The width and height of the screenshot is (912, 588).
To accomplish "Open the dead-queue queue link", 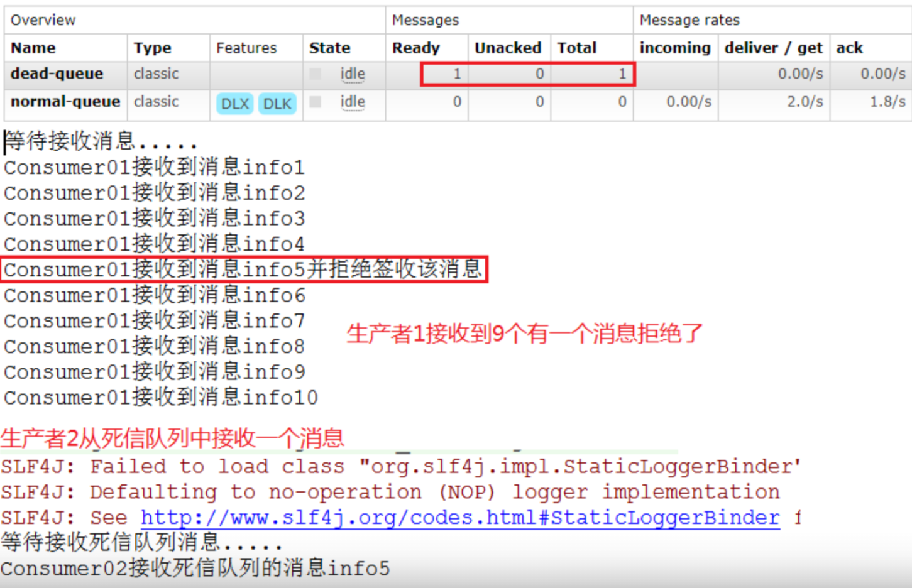I will (x=57, y=74).
